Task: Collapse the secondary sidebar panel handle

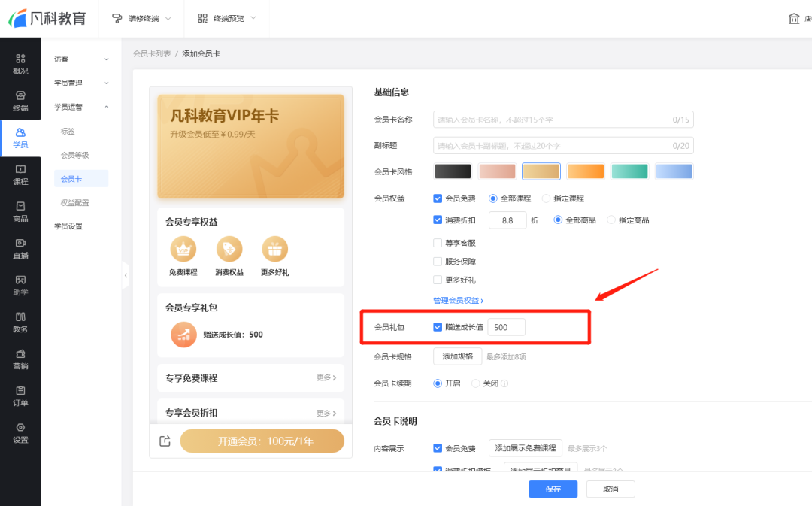Action: click(x=126, y=275)
